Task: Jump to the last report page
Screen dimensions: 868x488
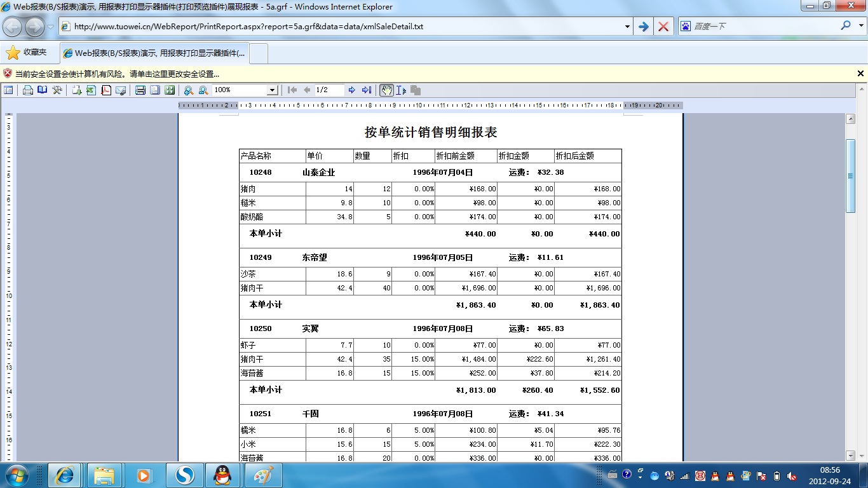Action: pos(367,90)
